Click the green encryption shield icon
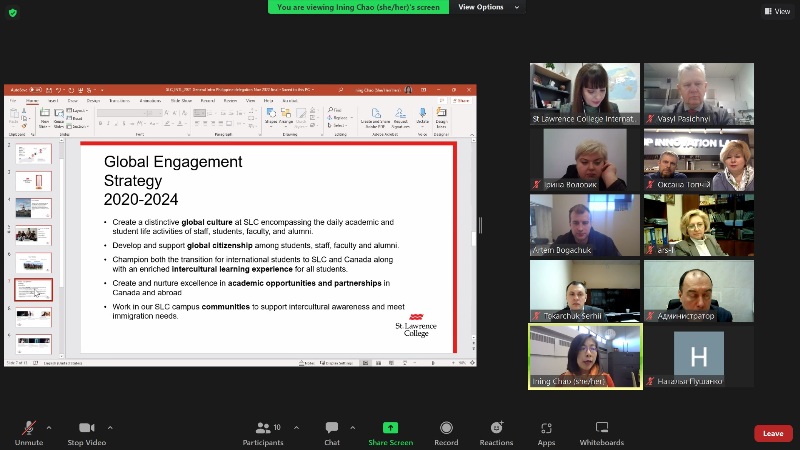 [13, 12]
